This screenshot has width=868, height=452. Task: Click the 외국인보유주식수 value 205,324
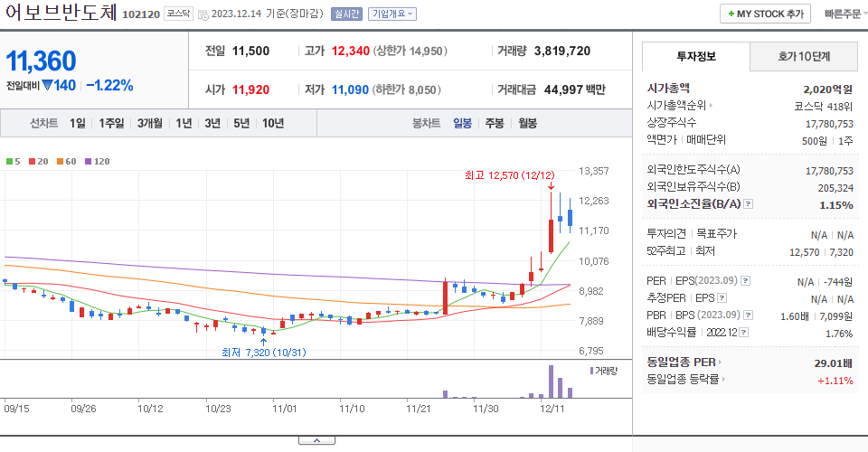(835, 188)
